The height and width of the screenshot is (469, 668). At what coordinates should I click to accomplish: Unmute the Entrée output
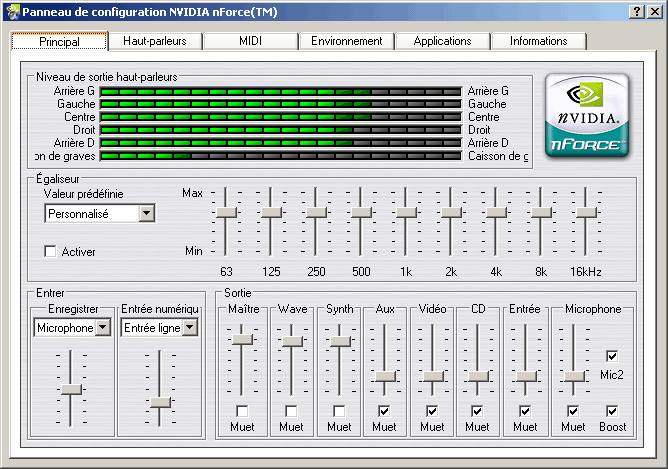tap(525, 411)
